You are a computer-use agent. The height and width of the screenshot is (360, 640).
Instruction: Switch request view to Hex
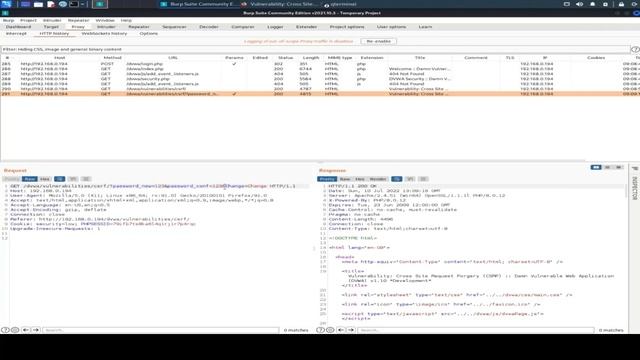[x=44, y=179]
